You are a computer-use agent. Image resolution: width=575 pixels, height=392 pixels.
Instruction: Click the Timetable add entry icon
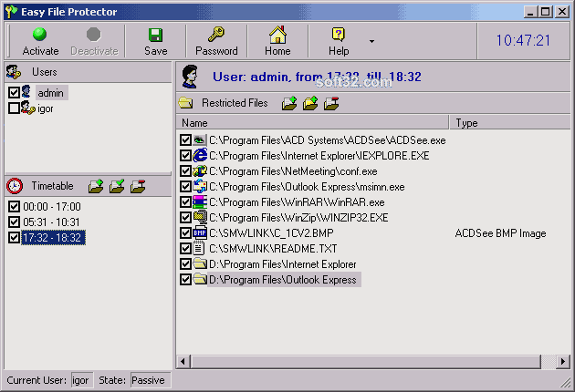pos(96,186)
